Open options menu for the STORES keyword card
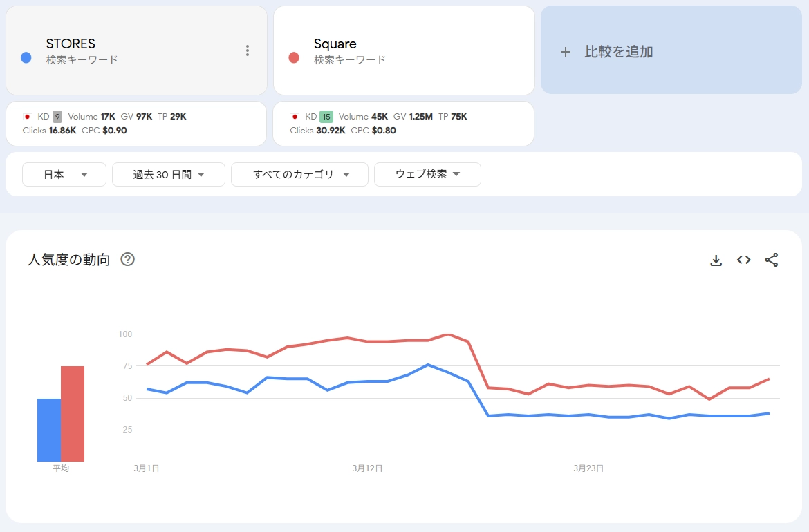 tap(247, 50)
